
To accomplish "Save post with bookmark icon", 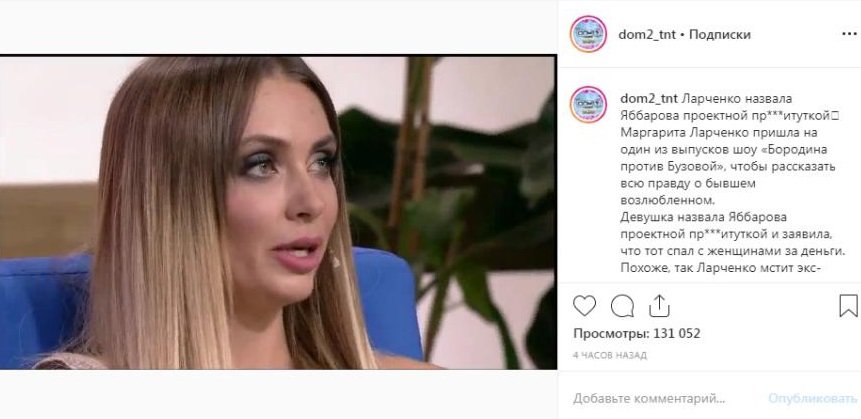I will pos(848,306).
